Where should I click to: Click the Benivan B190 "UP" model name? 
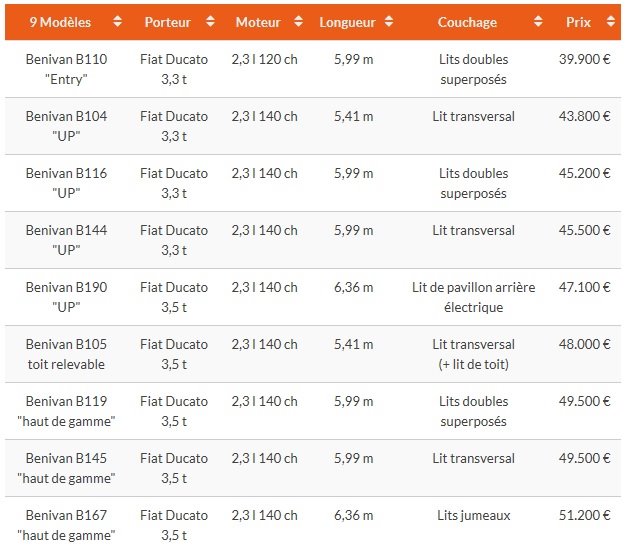[66, 297]
